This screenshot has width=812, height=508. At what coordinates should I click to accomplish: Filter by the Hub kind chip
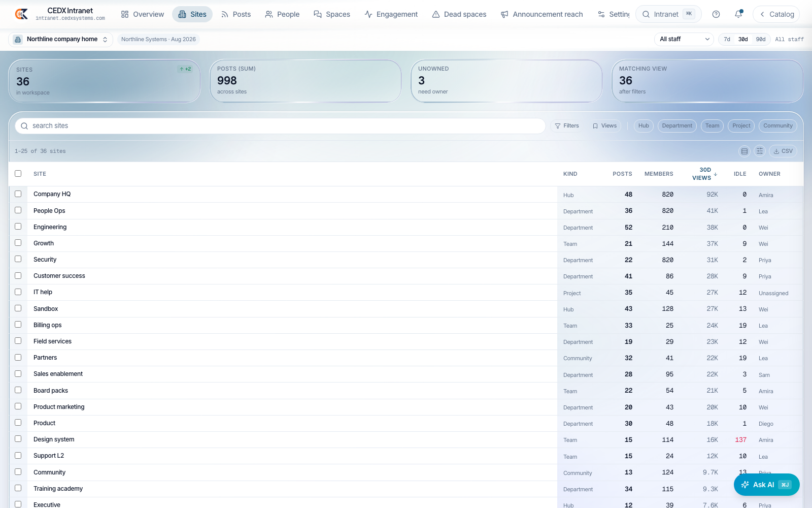(x=644, y=126)
